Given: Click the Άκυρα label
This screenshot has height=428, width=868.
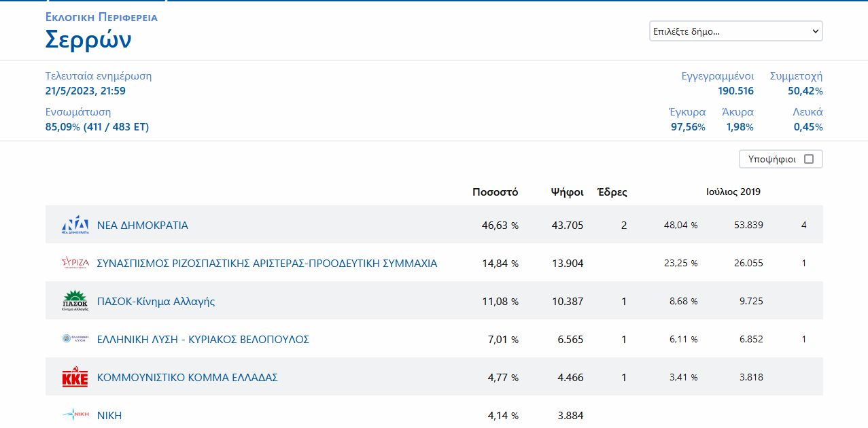Looking at the screenshot, I should click(x=737, y=112).
